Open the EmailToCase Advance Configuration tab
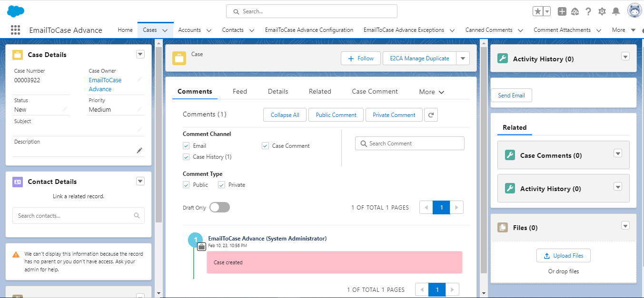The image size is (644, 298). [x=309, y=30]
